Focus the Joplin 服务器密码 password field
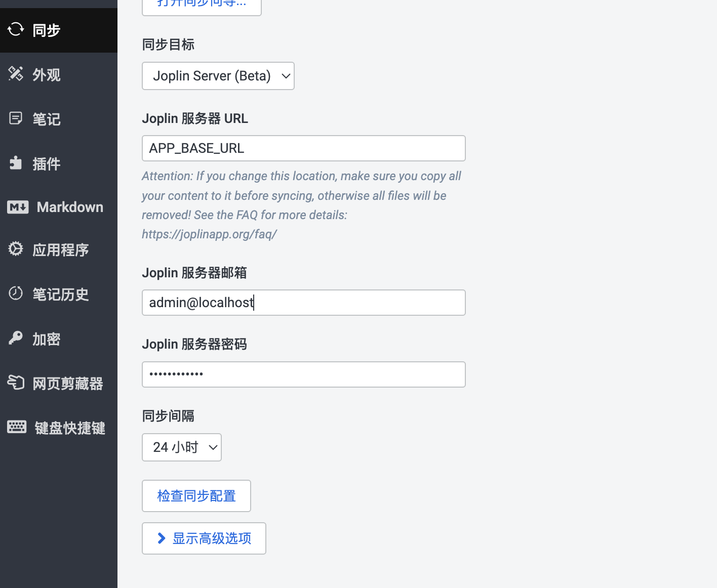Viewport: 717px width, 588px height. coord(303,374)
